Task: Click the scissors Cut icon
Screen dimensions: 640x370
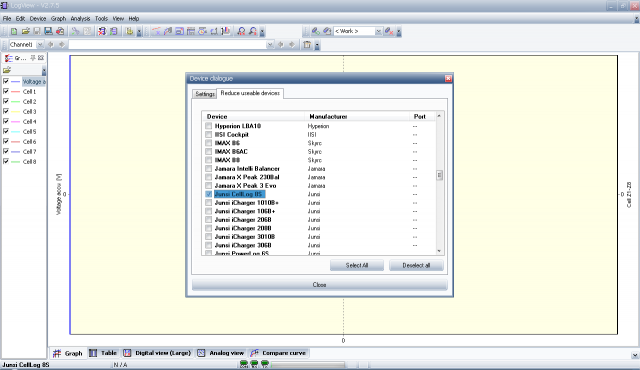Action: click(x=75, y=31)
